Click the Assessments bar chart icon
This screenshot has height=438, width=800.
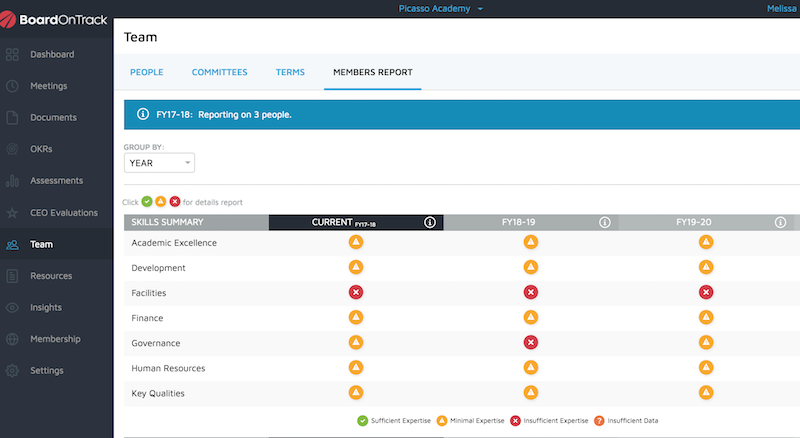(x=12, y=181)
